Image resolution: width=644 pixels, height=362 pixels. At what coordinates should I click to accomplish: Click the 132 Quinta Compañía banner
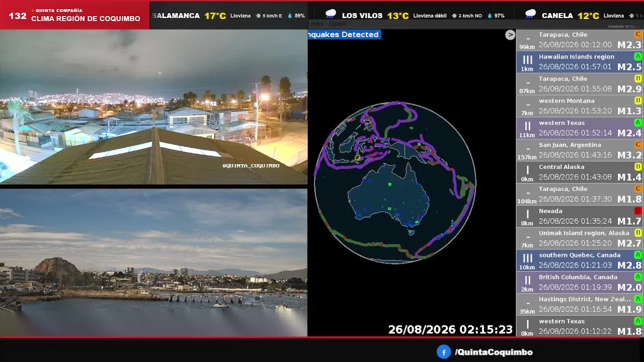click(74, 15)
